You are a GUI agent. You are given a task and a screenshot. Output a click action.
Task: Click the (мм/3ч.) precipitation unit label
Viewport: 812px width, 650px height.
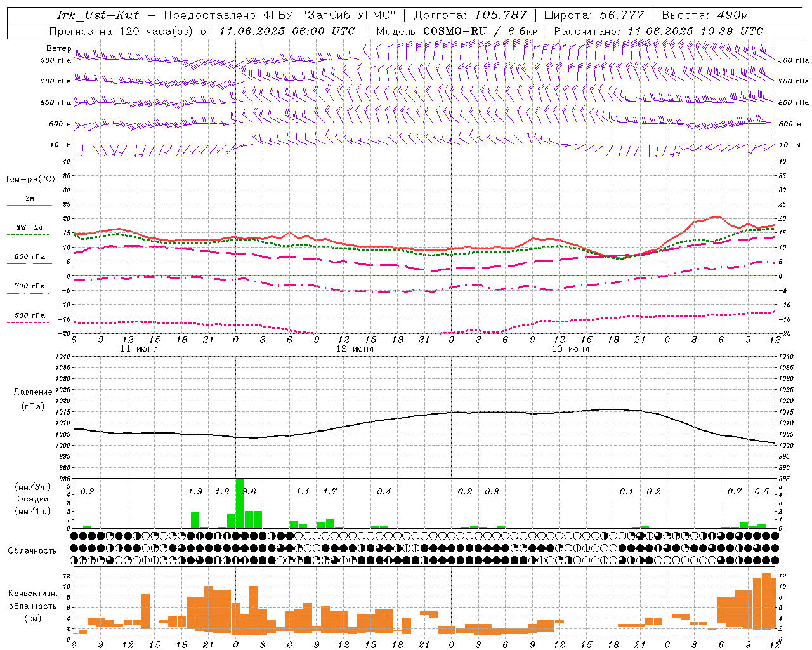pos(32,487)
